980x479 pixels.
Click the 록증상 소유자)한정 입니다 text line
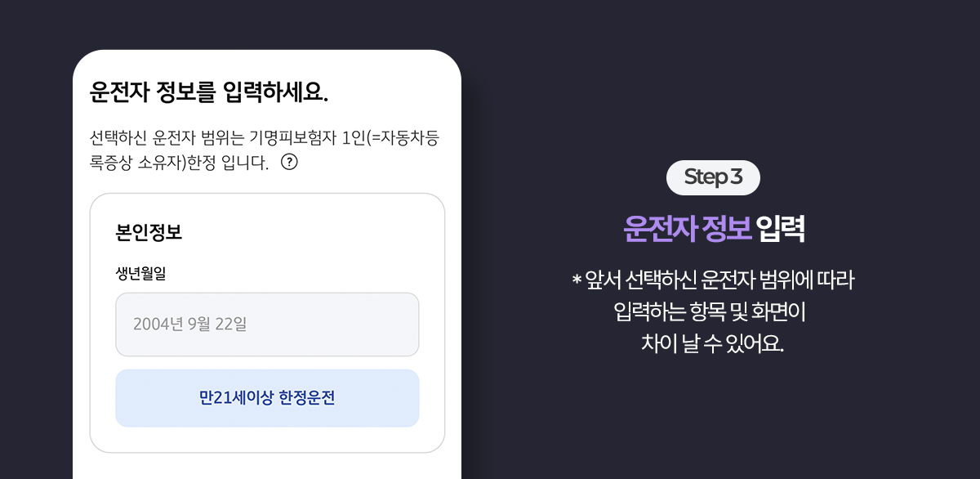point(180,163)
